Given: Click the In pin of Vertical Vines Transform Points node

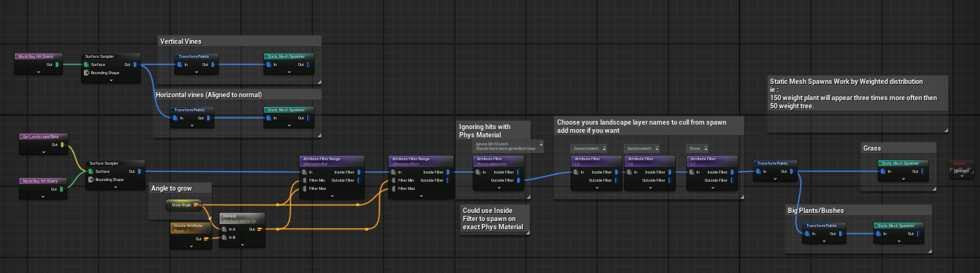Looking at the screenshot, I should coord(180,65).
